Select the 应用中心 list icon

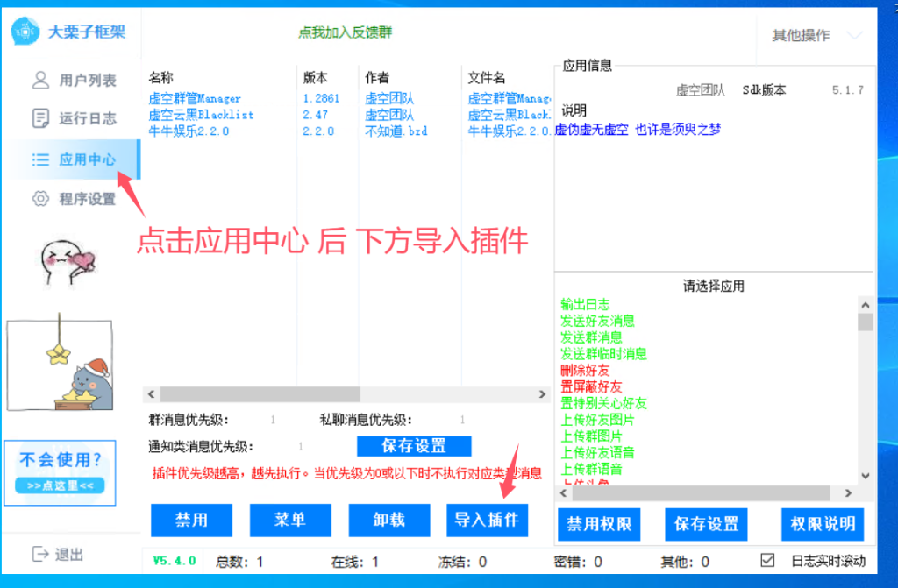pyautogui.click(x=40, y=159)
